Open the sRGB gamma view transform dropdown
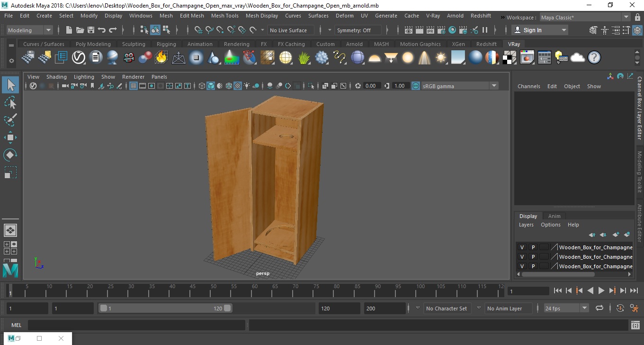The image size is (644, 345). point(459,86)
